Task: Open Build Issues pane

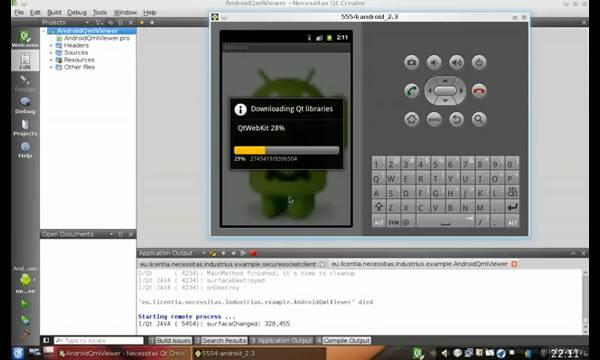Action: point(170,340)
